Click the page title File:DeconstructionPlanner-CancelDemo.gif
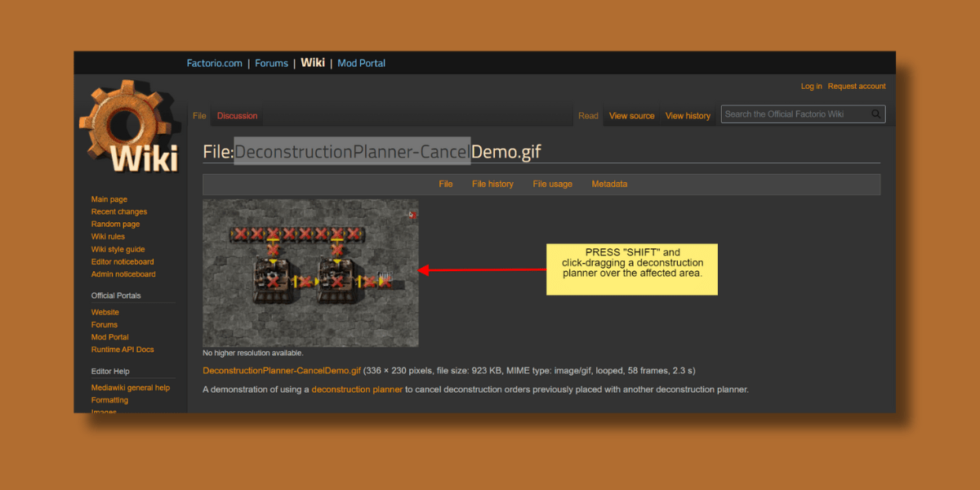 [x=372, y=152]
